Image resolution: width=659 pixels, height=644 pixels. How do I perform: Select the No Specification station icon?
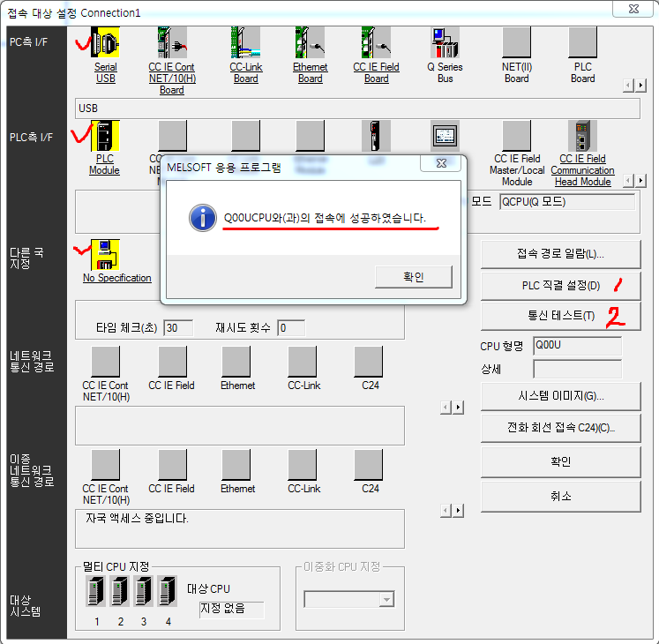click(105, 255)
